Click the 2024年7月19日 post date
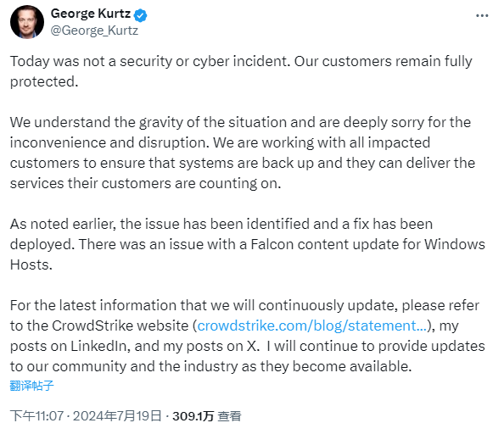The width and height of the screenshot is (504, 434). click(117, 416)
